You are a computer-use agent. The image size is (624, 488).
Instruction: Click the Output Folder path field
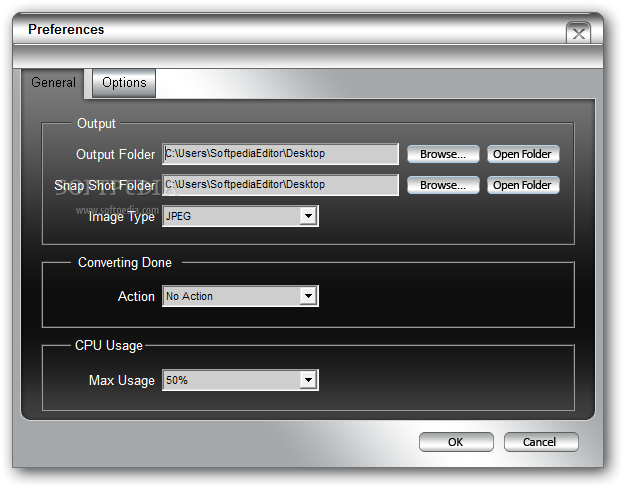click(280, 154)
